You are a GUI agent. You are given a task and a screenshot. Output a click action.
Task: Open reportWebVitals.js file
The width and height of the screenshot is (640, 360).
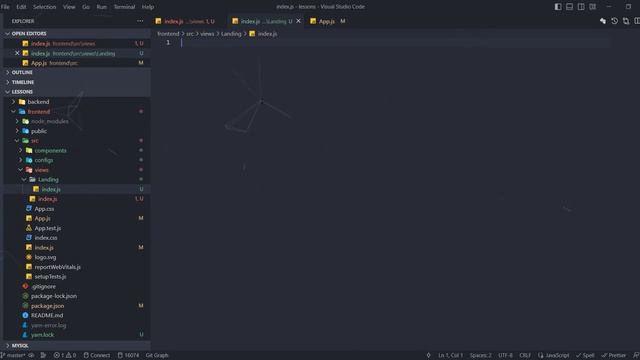click(77, 267)
